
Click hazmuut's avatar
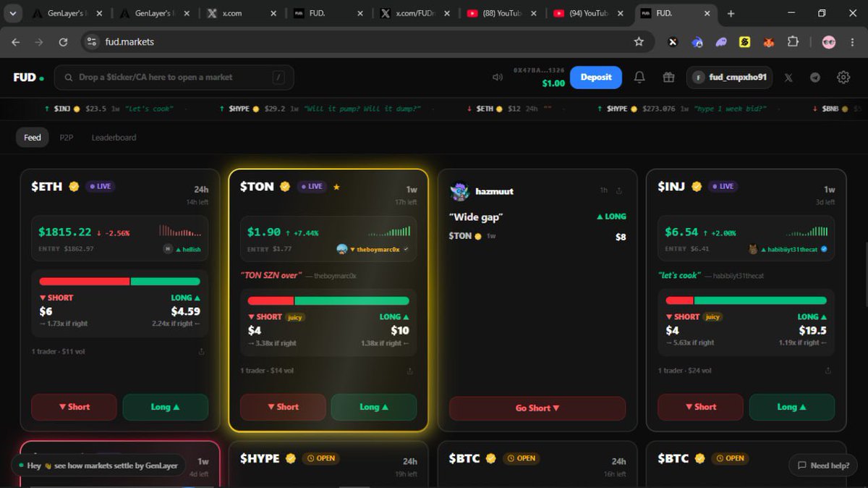click(x=459, y=191)
